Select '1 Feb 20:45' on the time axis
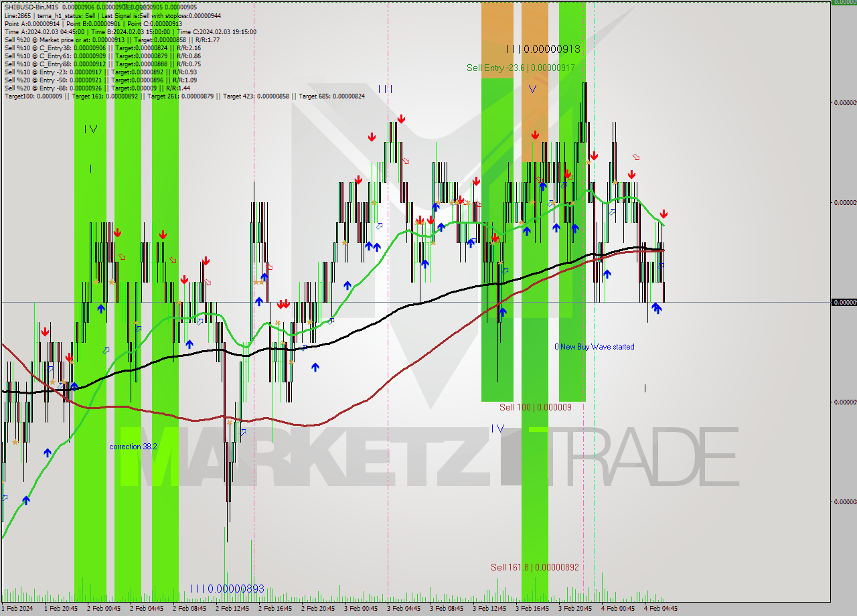The height and width of the screenshot is (616, 857). (61, 609)
